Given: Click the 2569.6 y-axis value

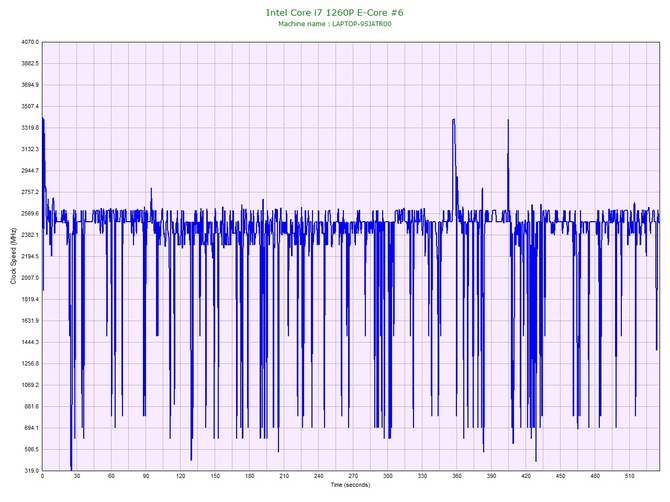Looking at the screenshot, I should pyautogui.click(x=30, y=213).
